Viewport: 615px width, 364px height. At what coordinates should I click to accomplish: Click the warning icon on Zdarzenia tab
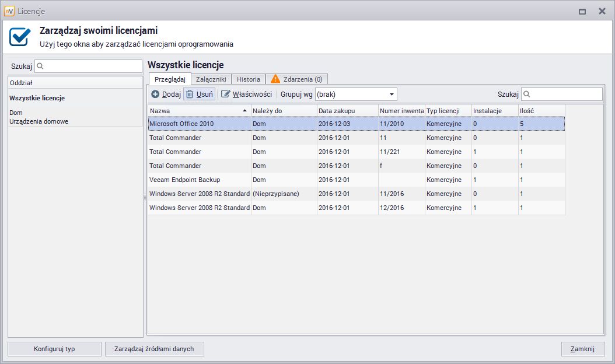275,79
